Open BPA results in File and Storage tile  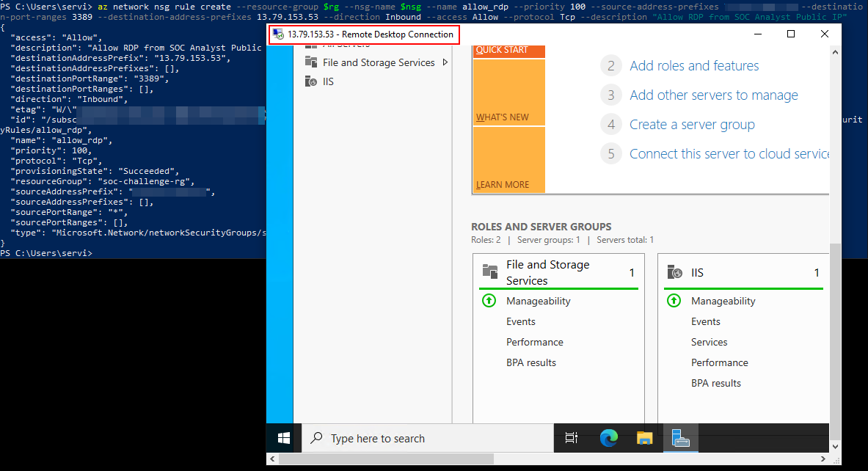[531, 362]
